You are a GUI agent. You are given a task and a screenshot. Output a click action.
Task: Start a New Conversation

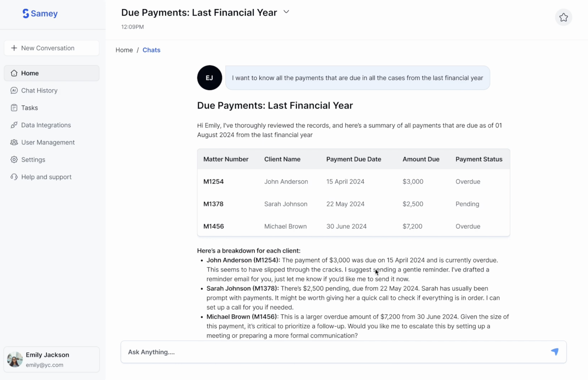pyautogui.click(x=52, y=48)
